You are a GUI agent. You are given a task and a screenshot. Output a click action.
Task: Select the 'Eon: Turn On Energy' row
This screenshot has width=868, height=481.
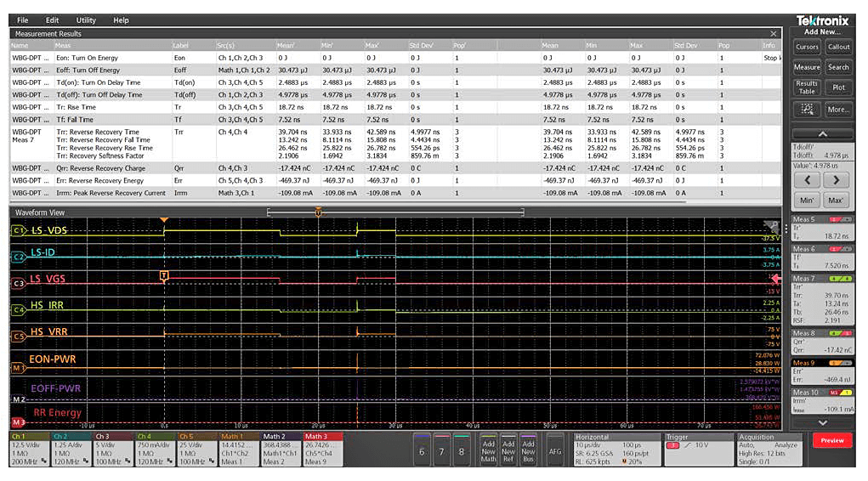[395, 58]
